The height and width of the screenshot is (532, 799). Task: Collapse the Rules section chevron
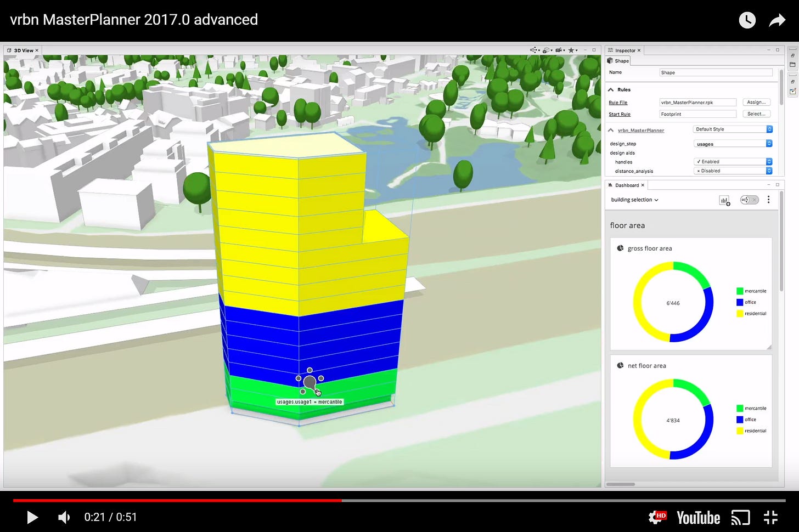[611, 89]
